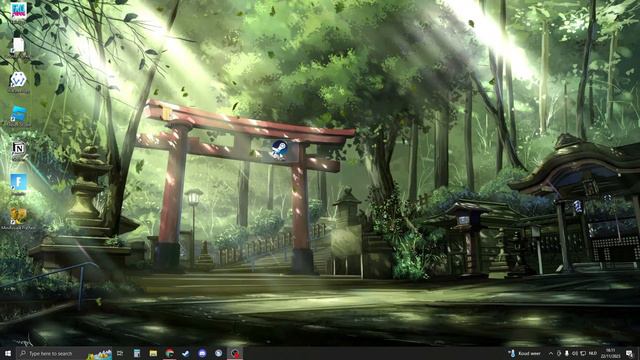Open the Fortnite desktop shortcut
The width and height of the screenshot is (640, 360).
click(18, 182)
